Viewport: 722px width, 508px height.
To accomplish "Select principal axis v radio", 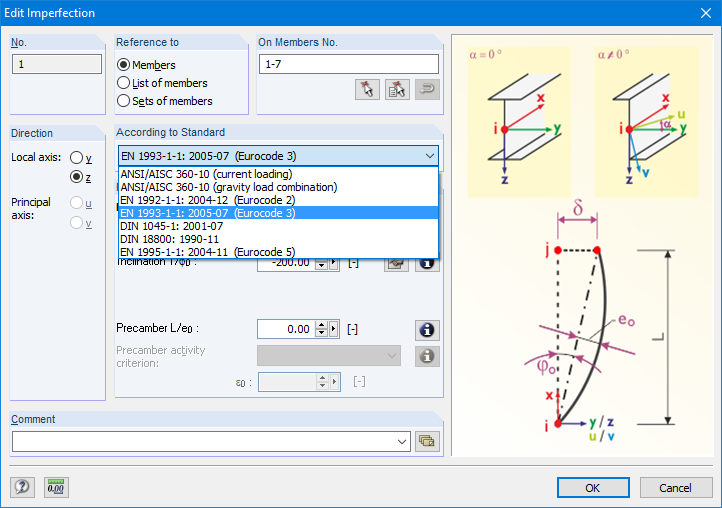I will 76,223.
